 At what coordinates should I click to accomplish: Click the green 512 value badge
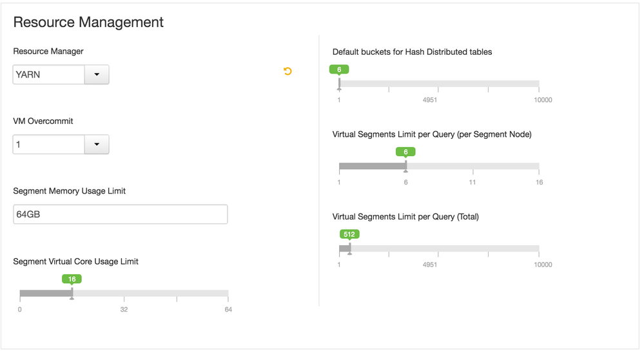[x=349, y=234]
